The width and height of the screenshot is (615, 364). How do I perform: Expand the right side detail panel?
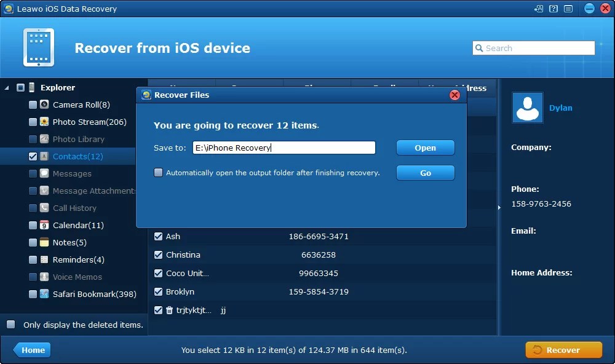(x=499, y=207)
